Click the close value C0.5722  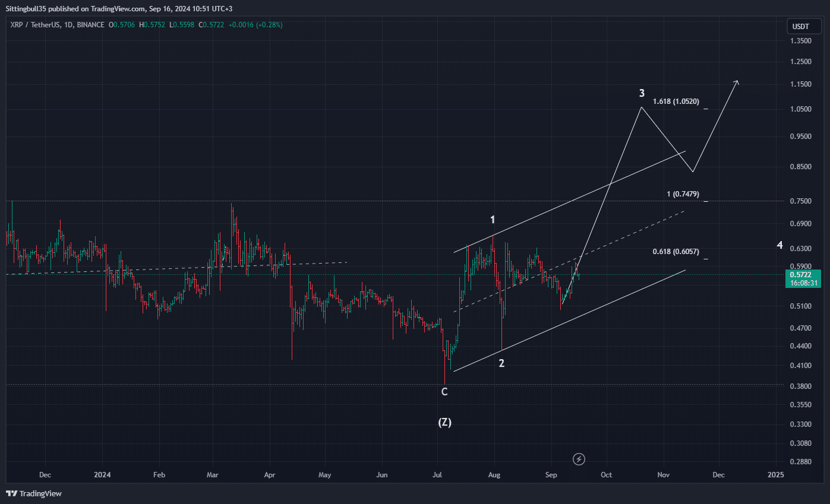(x=212, y=25)
